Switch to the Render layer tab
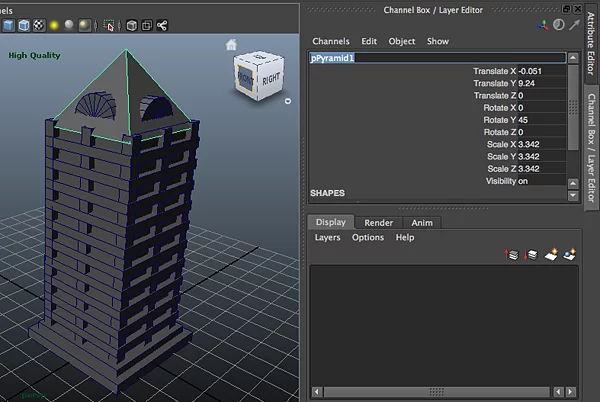This screenshot has width=600, height=402. tap(378, 223)
